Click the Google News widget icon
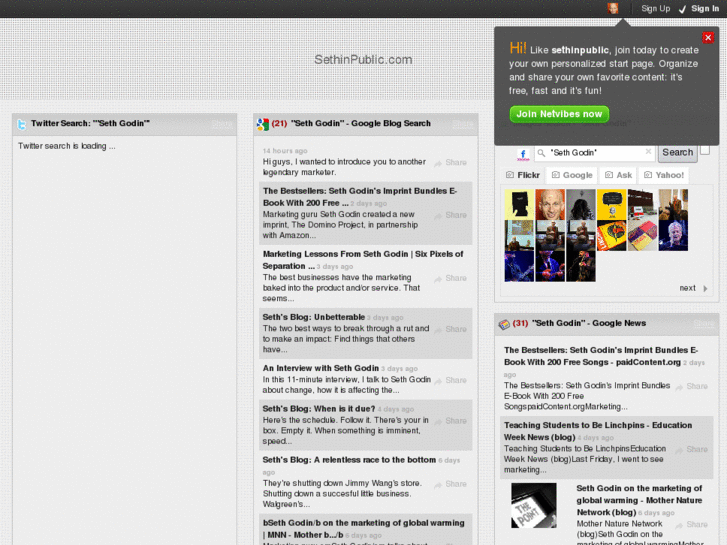 504,324
